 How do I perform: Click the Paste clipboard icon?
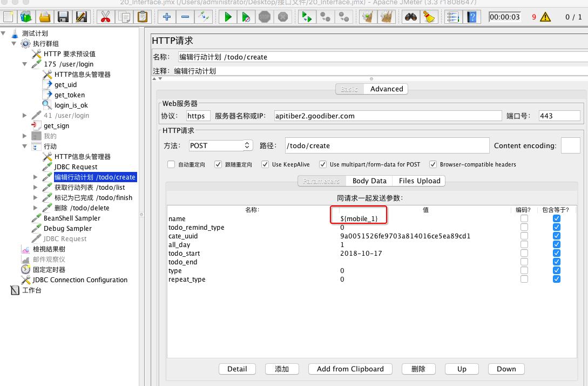142,17
